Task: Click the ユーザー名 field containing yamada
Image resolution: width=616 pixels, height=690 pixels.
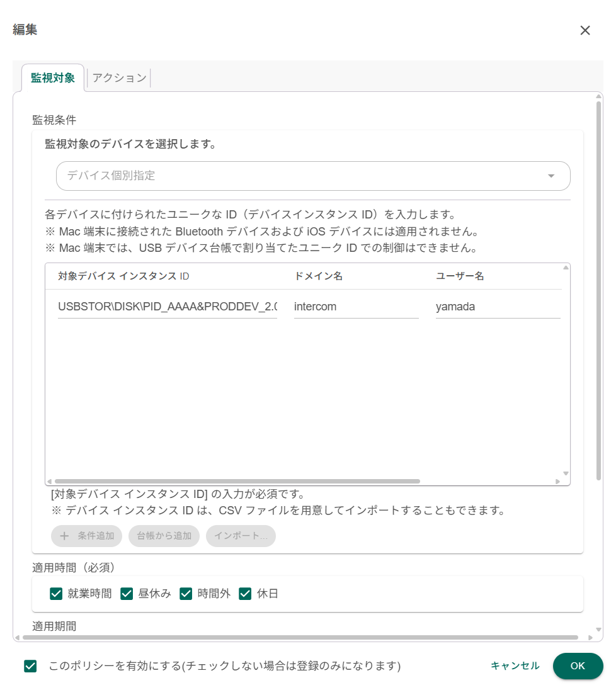Action: (x=497, y=307)
